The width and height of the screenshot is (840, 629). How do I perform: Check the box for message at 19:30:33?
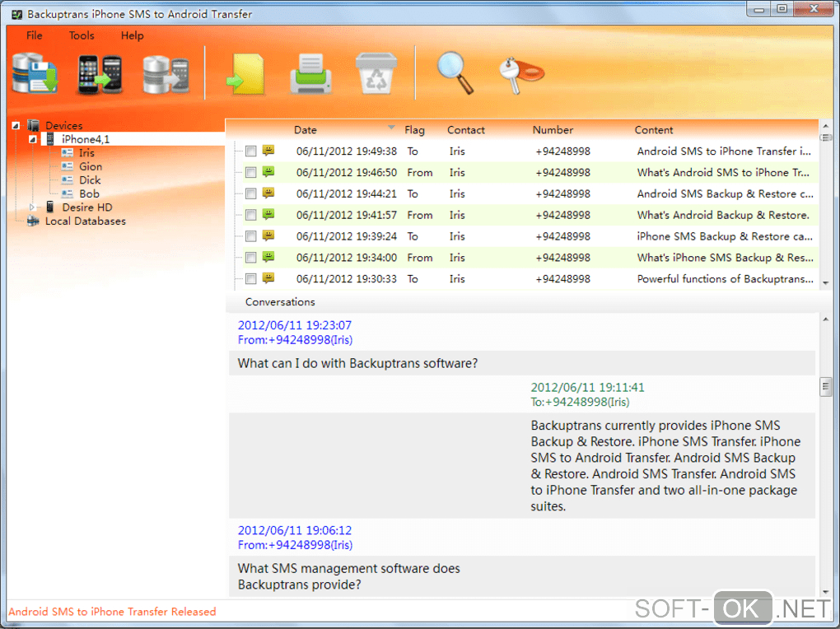pyautogui.click(x=250, y=278)
